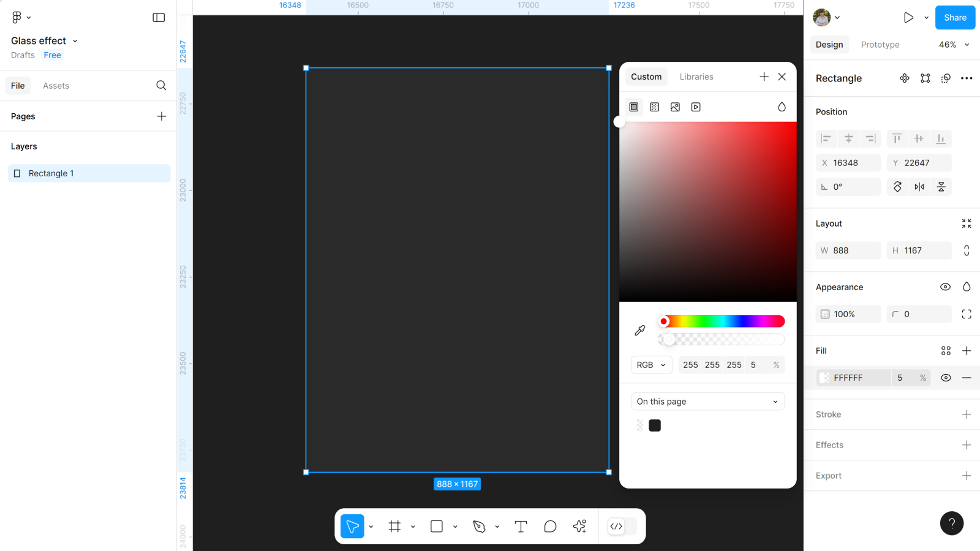
Task: Select the Pen tool in toolbar
Action: pyautogui.click(x=479, y=527)
